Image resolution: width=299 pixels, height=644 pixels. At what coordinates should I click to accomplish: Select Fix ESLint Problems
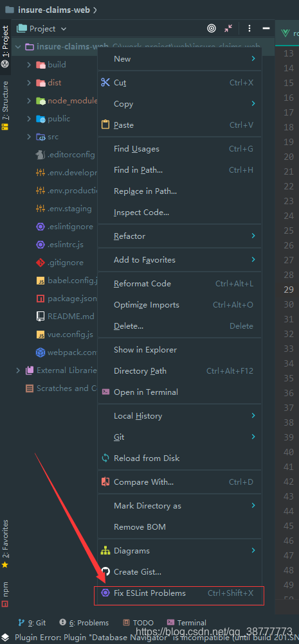179,593
